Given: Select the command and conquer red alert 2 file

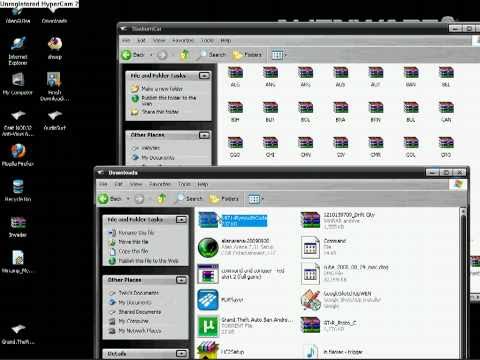Looking at the screenshot, I should [208, 274].
